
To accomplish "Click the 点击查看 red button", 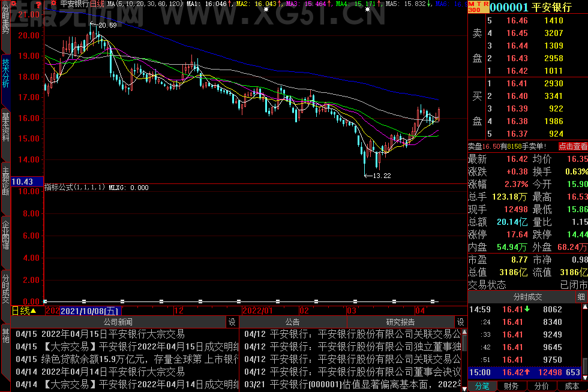I will tap(573, 146).
